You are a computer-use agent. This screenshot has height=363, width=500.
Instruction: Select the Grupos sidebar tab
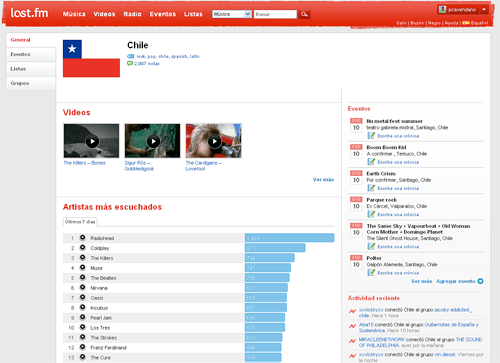31,83
